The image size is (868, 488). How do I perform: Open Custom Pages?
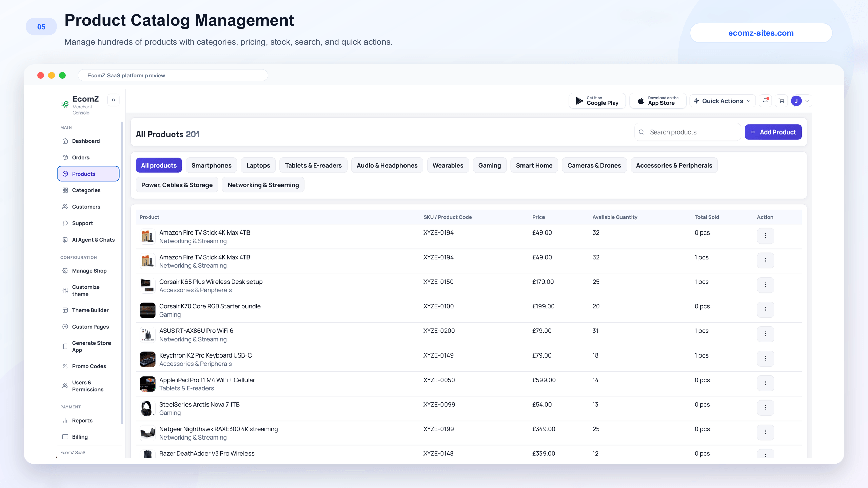[x=88, y=327]
